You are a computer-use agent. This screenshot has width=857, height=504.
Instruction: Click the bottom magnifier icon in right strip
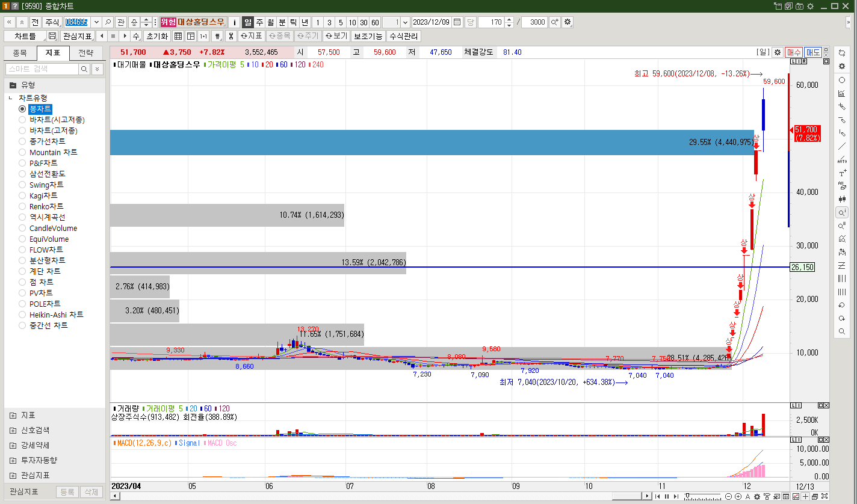point(842,331)
